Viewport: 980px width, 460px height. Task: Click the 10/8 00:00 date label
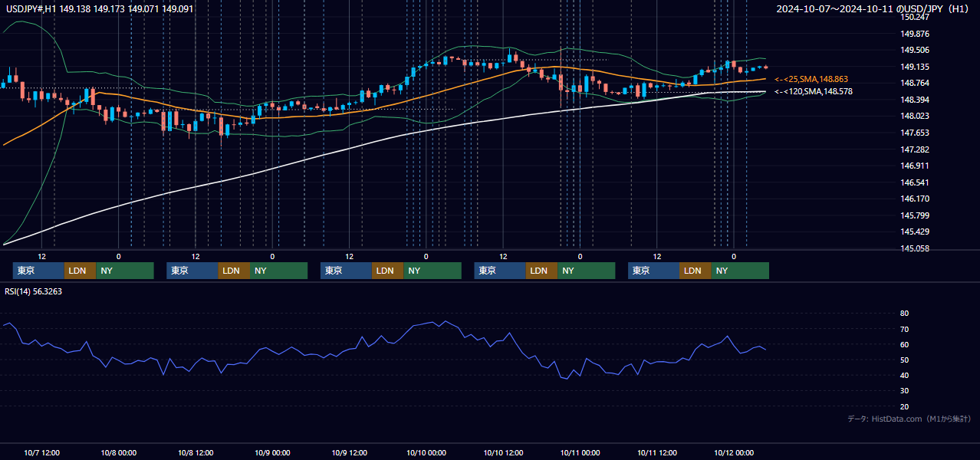pyautogui.click(x=119, y=452)
